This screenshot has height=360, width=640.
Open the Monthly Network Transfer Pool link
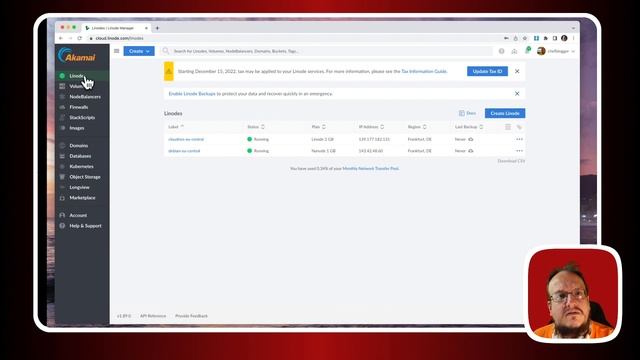(371, 169)
